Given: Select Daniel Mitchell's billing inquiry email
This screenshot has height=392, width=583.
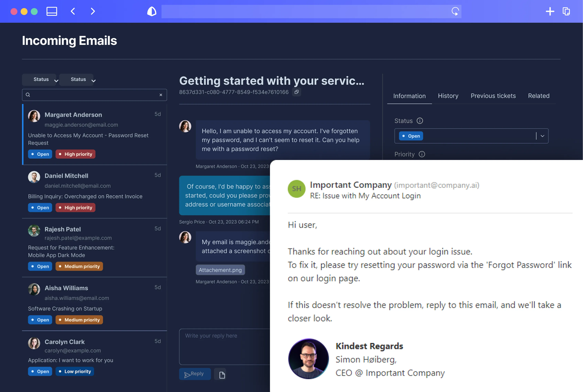Looking at the screenshot, I should (x=94, y=192).
